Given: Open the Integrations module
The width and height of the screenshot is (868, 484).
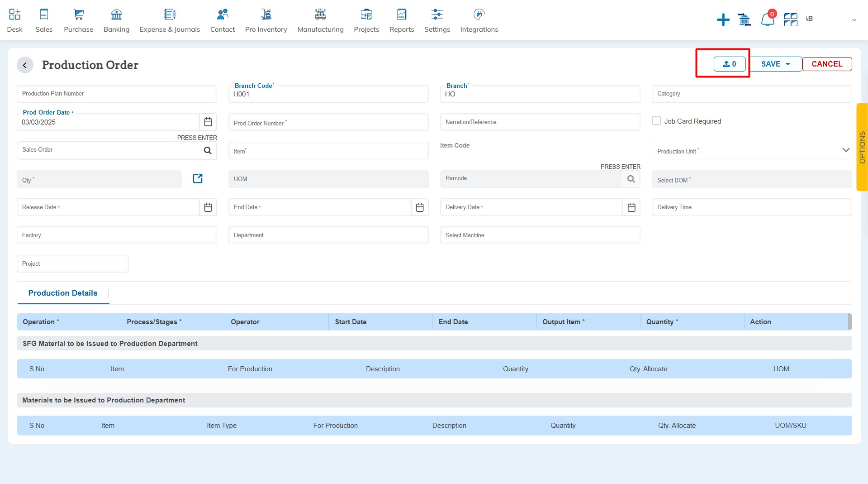Looking at the screenshot, I should tap(479, 20).
